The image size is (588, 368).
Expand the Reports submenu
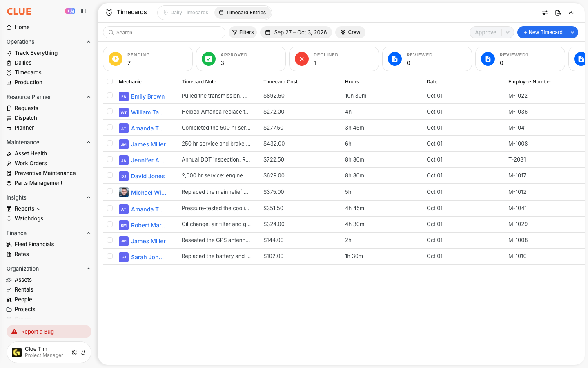(x=39, y=209)
